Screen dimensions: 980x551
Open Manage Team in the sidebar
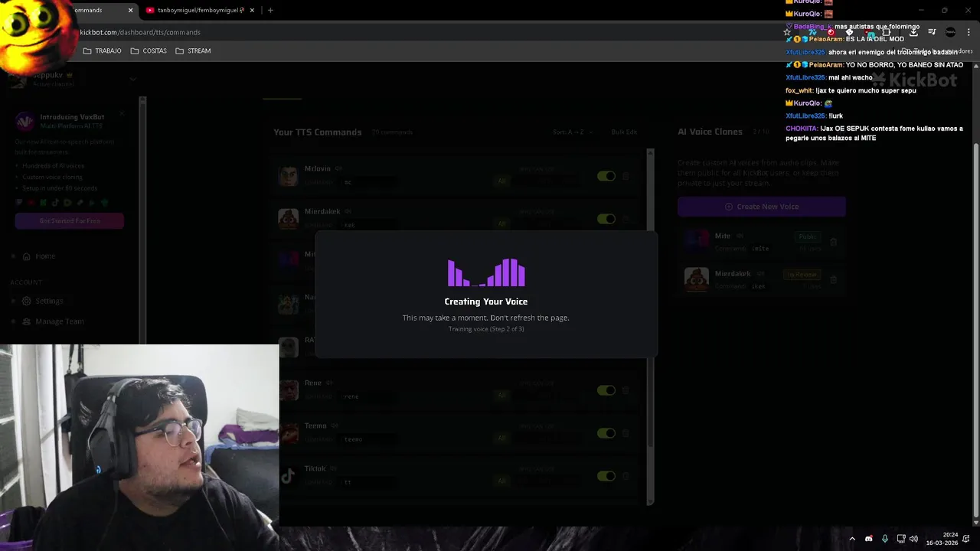(53, 321)
